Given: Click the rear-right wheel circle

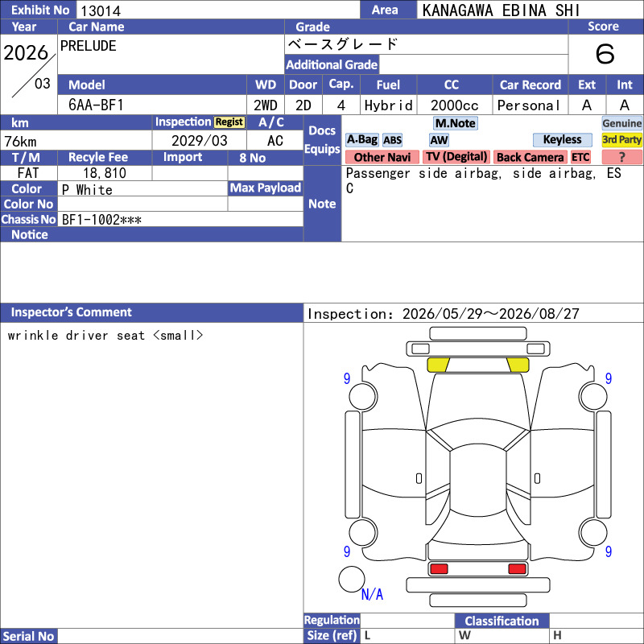Looking at the screenshot, I should click(x=593, y=533).
